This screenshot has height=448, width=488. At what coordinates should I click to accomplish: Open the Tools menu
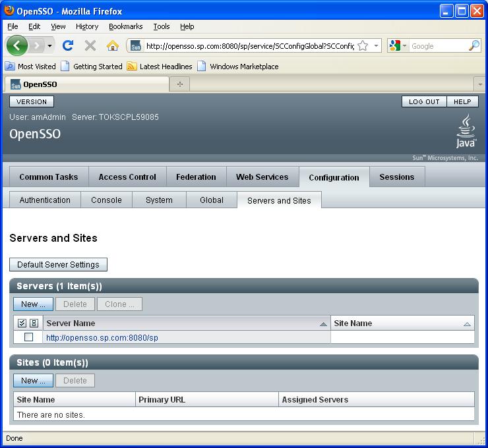161,26
